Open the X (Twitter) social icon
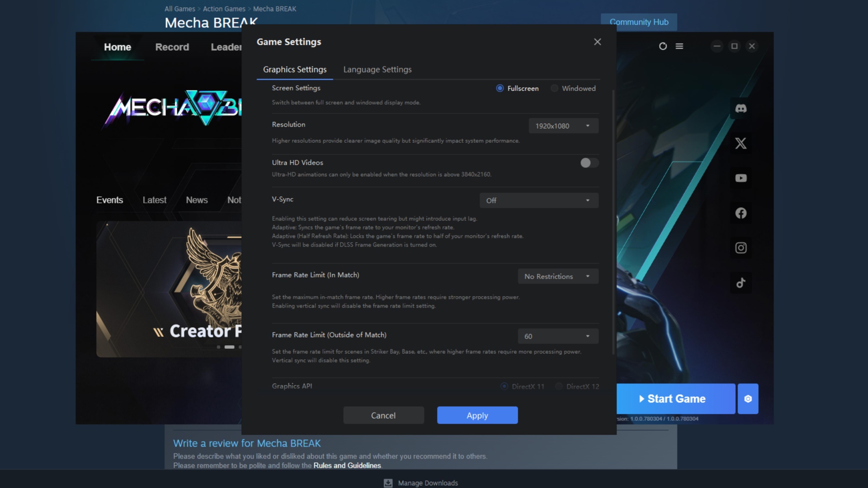Image resolution: width=868 pixels, height=488 pixels. [x=741, y=143]
